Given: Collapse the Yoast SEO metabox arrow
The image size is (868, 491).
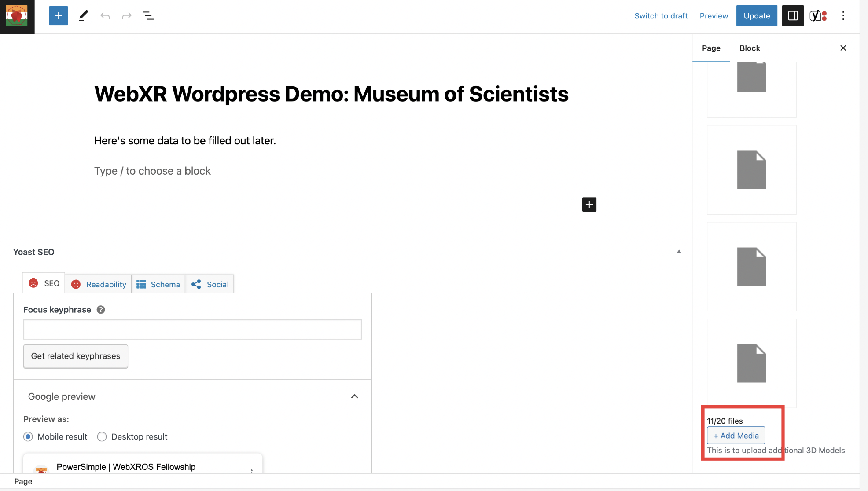Looking at the screenshot, I should [679, 252].
